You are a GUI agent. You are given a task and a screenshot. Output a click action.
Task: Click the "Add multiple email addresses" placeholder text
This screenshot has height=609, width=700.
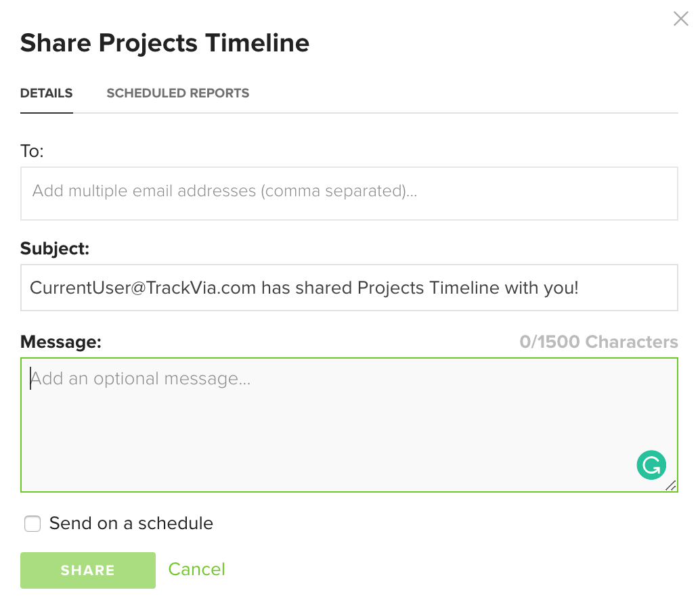(x=225, y=191)
